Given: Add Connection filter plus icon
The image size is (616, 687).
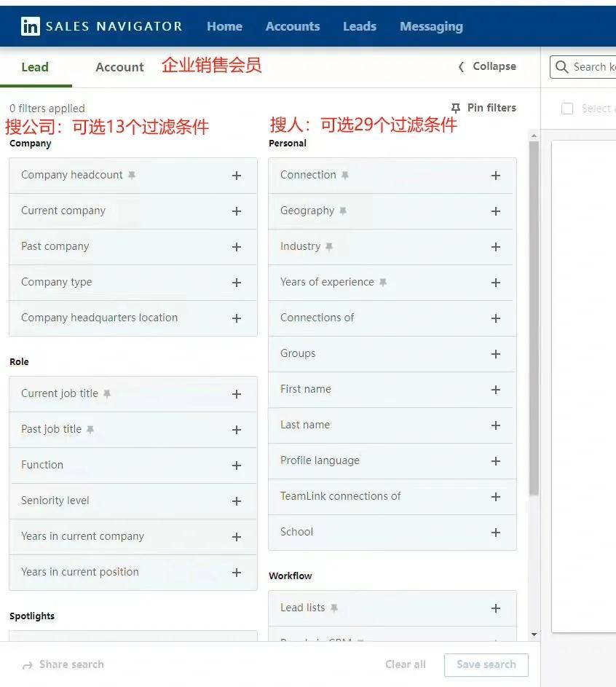Looking at the screenshot, I should tap(496, 176).
